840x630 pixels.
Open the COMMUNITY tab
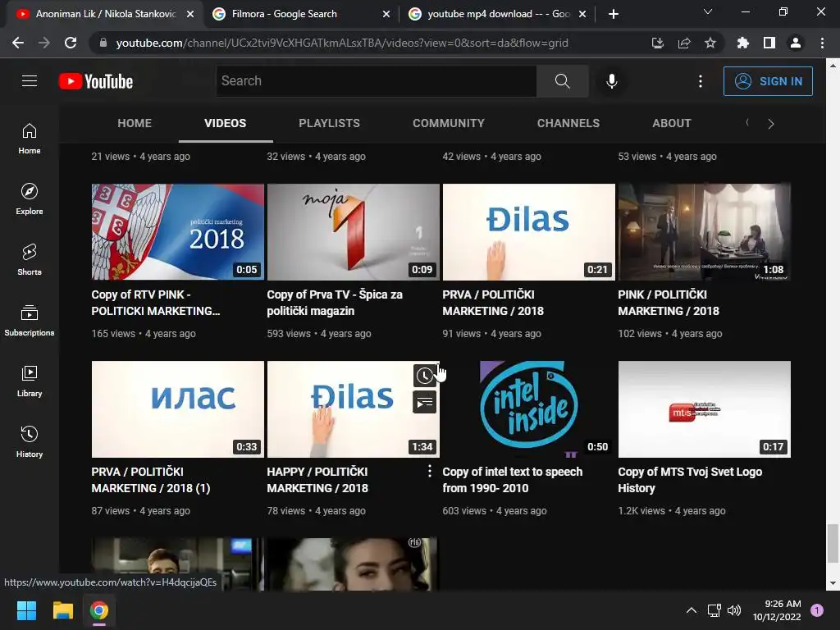[449, 123]
